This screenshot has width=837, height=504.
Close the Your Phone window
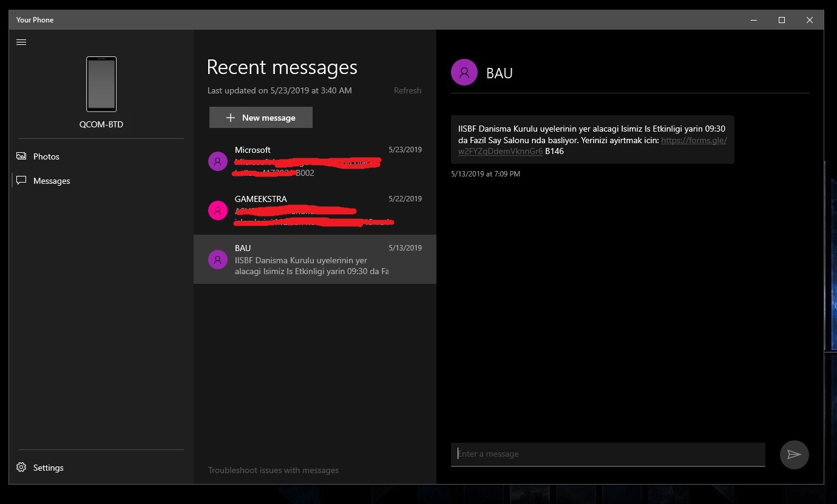tap(810, 20)
